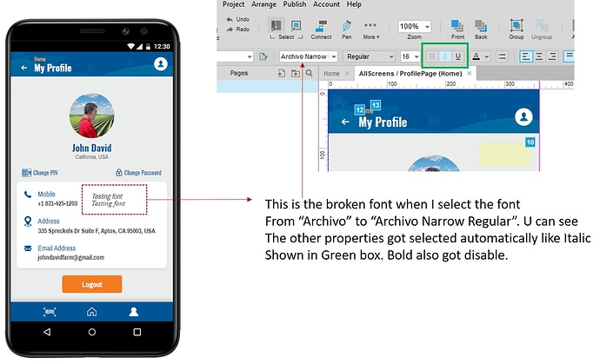Toggle Underline formatting
Viewport: 600px width, 364px height.
coord(458,56)
